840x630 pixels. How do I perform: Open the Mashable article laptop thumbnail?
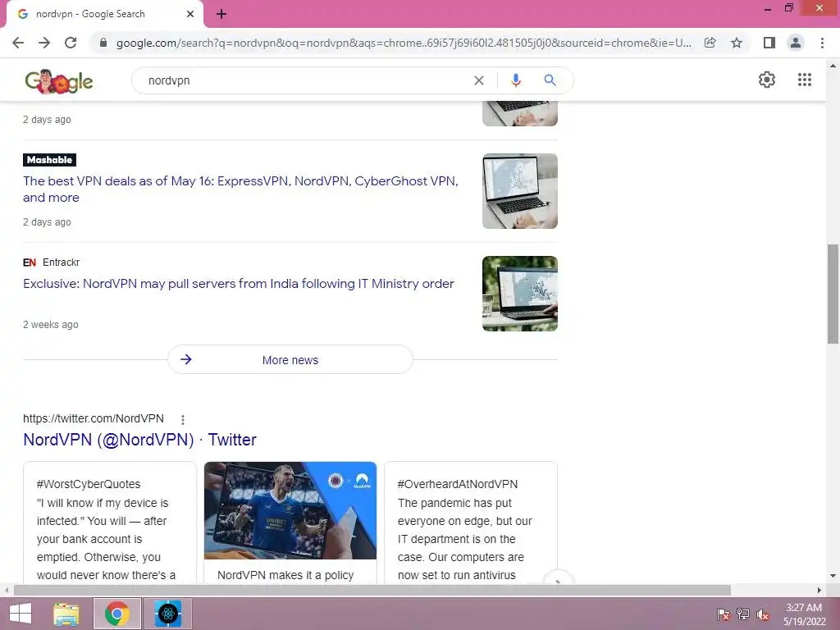[x=519, y=191]
